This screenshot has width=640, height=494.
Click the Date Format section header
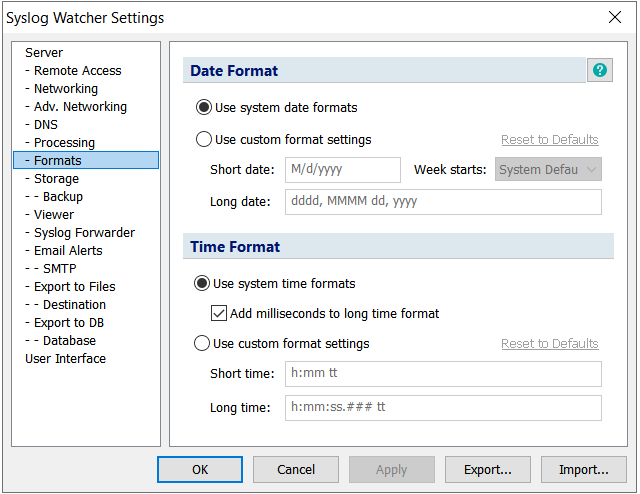pos(384,70)
